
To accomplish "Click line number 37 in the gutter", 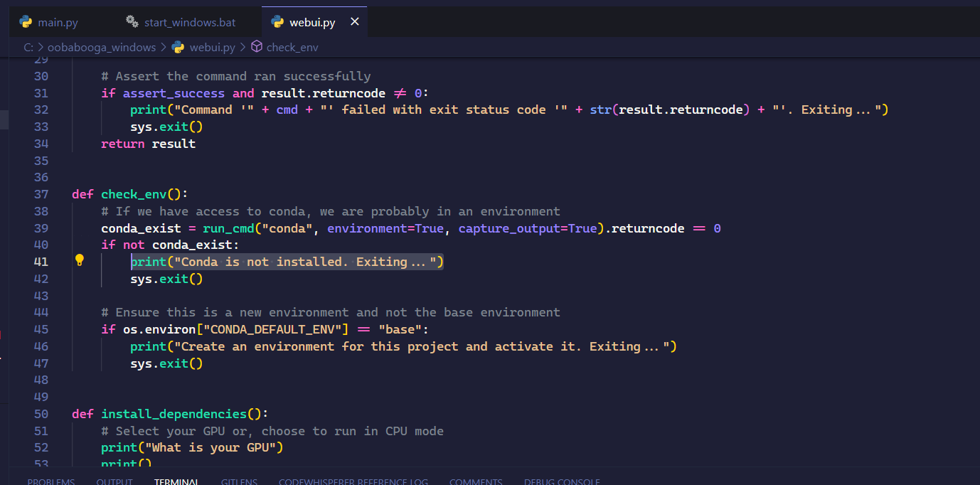I will 41,193.
